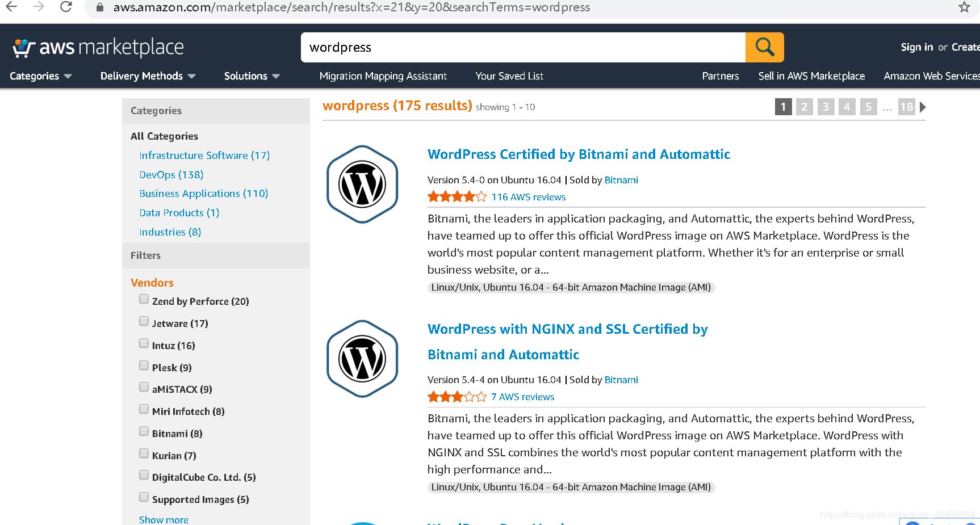Check the aMiSTACX vendor filter

coord(144,387)
